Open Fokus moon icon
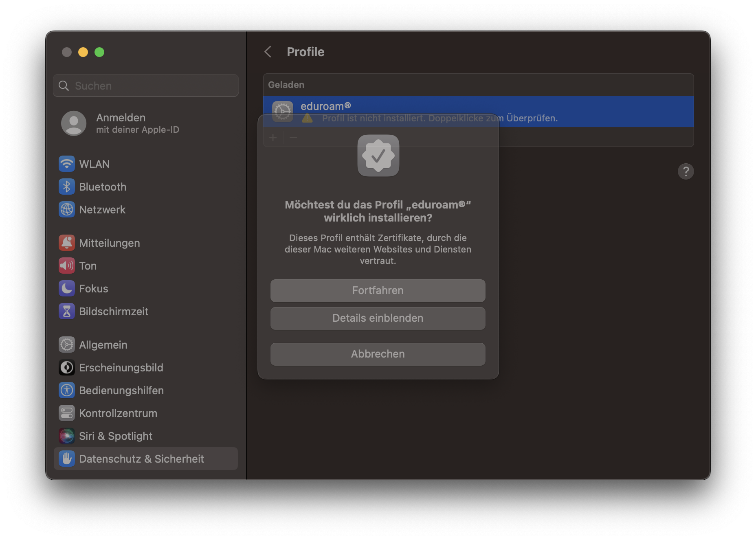Screen dimensions: 756x540 pyautogui.click(x=67, y=289)
